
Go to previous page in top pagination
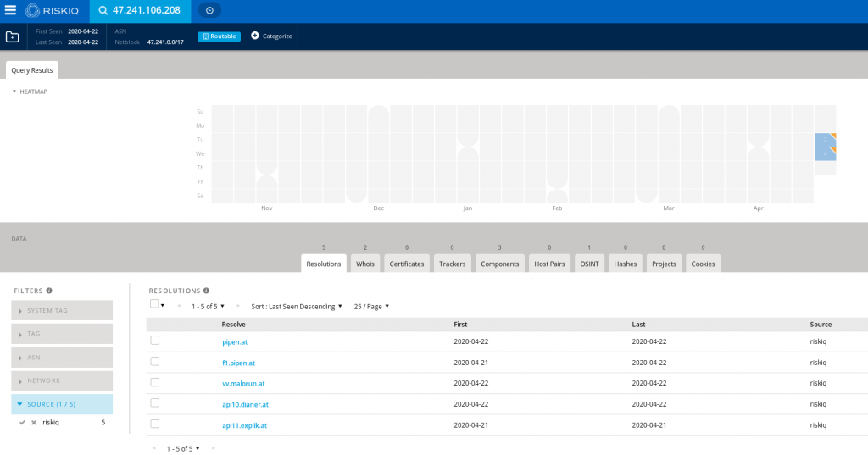(179, 306)
